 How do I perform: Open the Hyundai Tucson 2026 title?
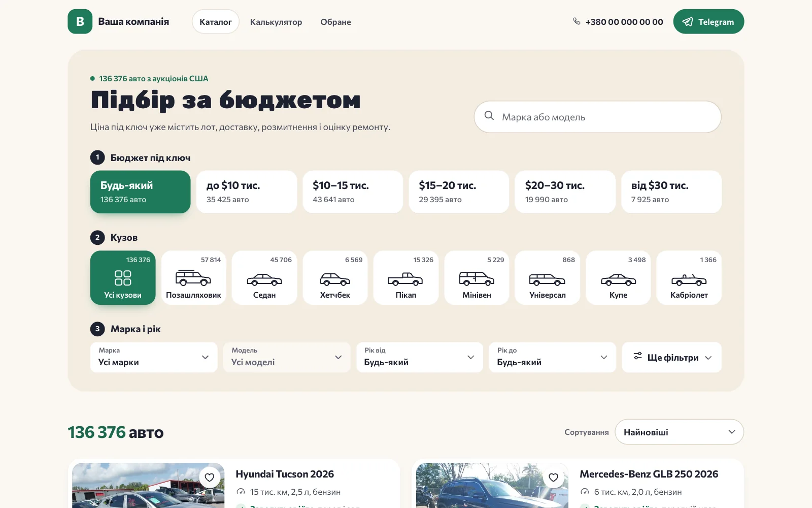285,474
